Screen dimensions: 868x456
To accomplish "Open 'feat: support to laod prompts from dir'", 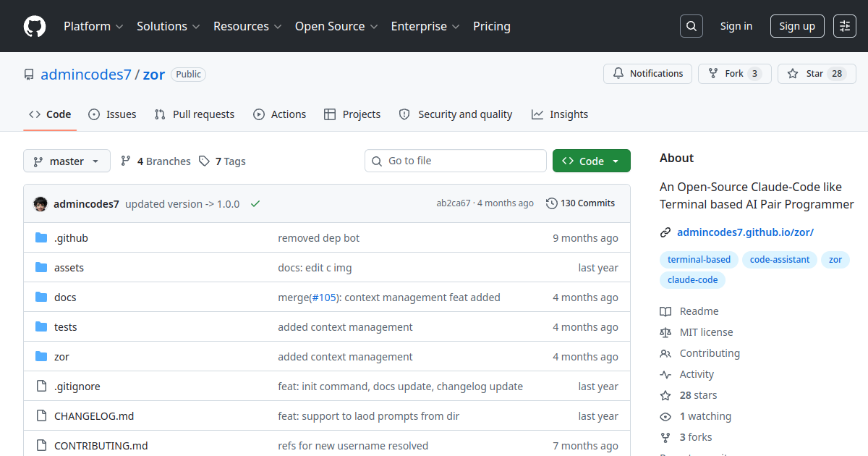I will click(x=369, y=416).
